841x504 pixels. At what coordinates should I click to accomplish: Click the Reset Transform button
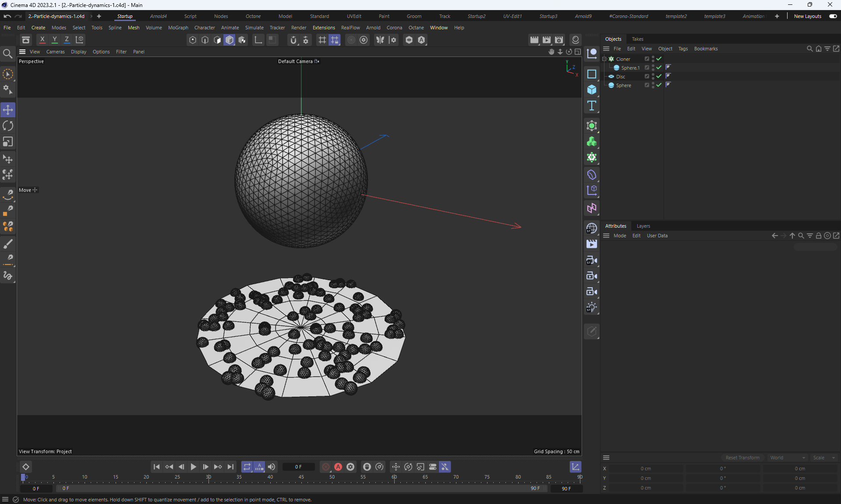742,458
